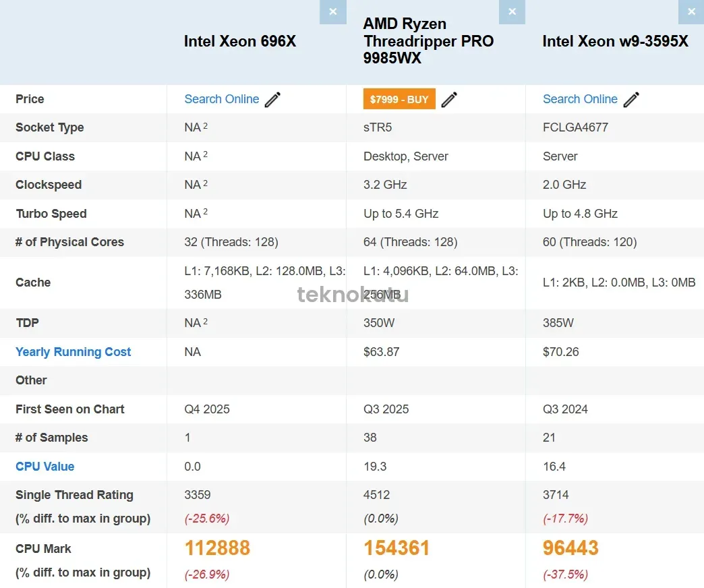
Task: Select single thread rating 3359
Action: [198, 495]
